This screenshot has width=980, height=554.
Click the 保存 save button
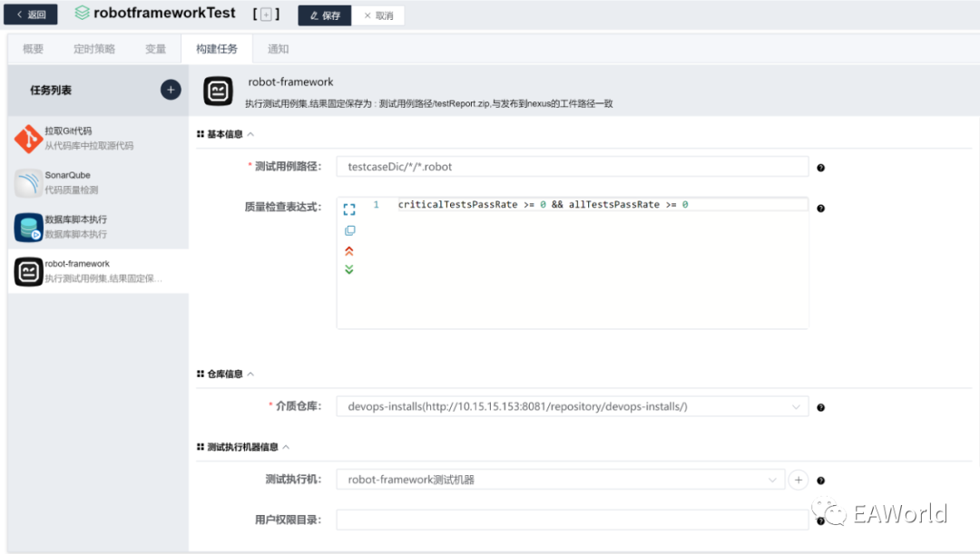[324, 15]
